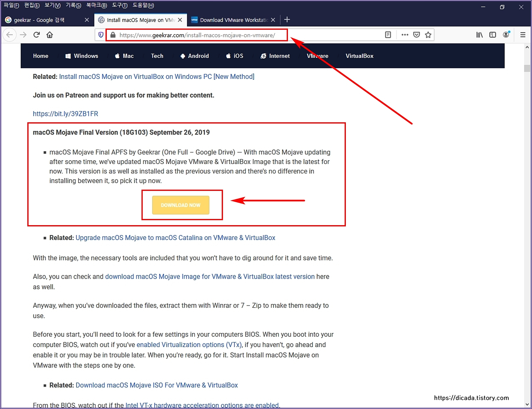Show tracking protection shield info
Viewport: 532px width, 409px height.
pos(101,35)
